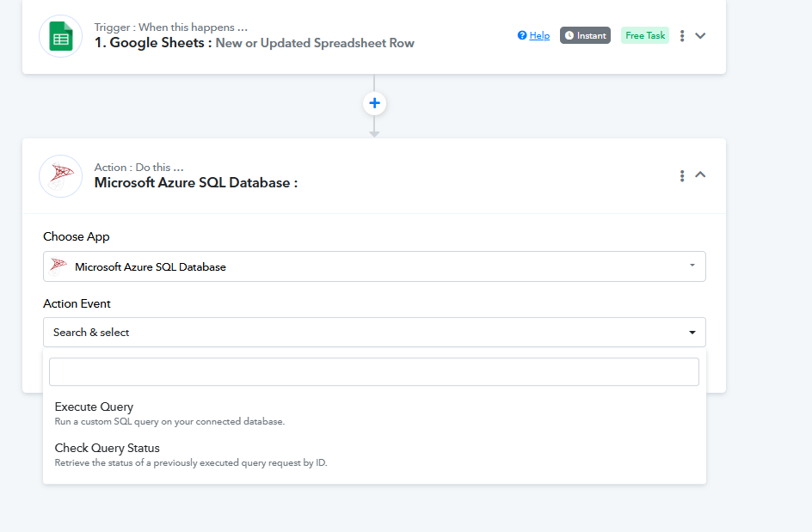Click the clock icon in the Instant badge
This screenshot has width=812, height=532.
pyautogui.click(x=569, y=35)
